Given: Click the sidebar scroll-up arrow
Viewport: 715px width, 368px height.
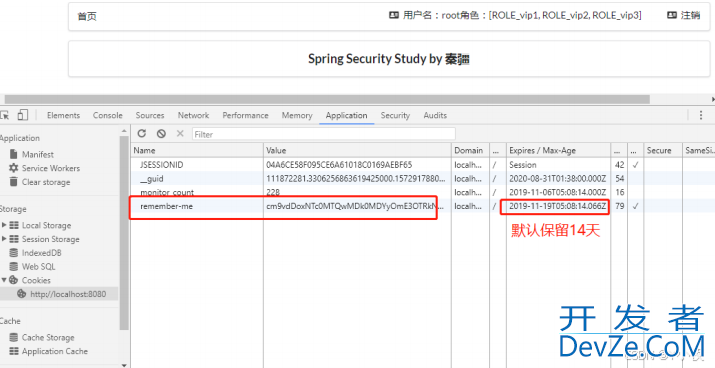Looking at the screenshot, I should pos(124,130).
